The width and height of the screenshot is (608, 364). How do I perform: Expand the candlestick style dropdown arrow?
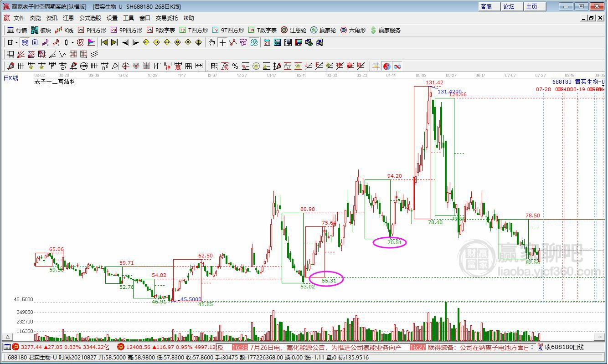[x=72, y=42]
